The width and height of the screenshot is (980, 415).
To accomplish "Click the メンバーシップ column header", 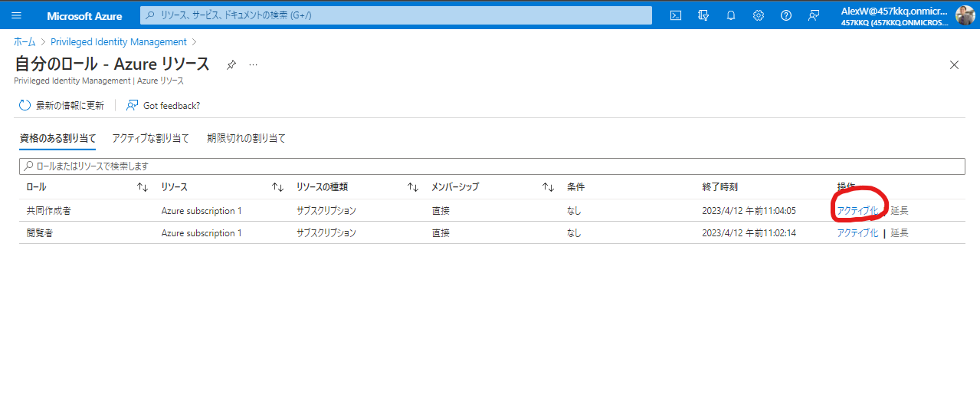I will click(455, 187).
